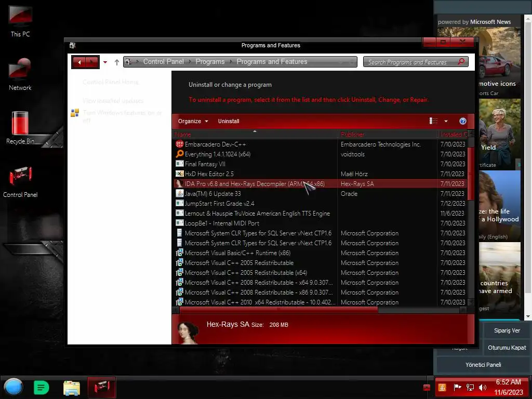Select Microsoft Visual Basic/C++ Runtime (x86) row
532x399 pixels.
(320, 253)
